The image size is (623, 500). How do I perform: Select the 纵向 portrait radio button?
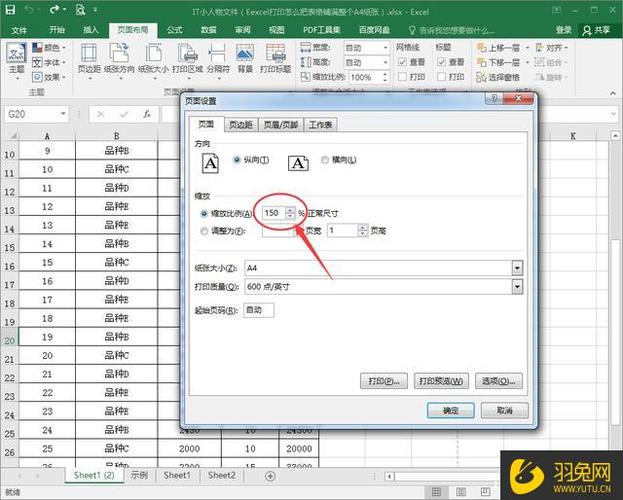[237, 160]
